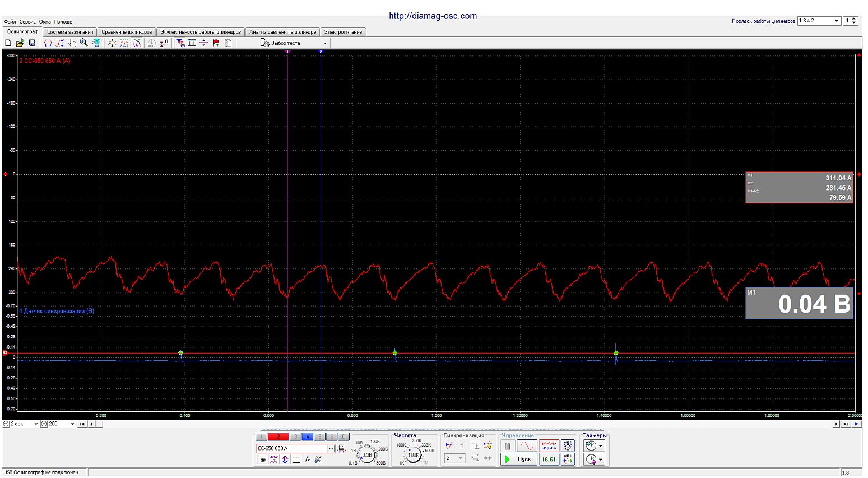Click the ellipsis button of CC-650 sensor field
This screenshot has width=868, height=478.
click(331, 448)
